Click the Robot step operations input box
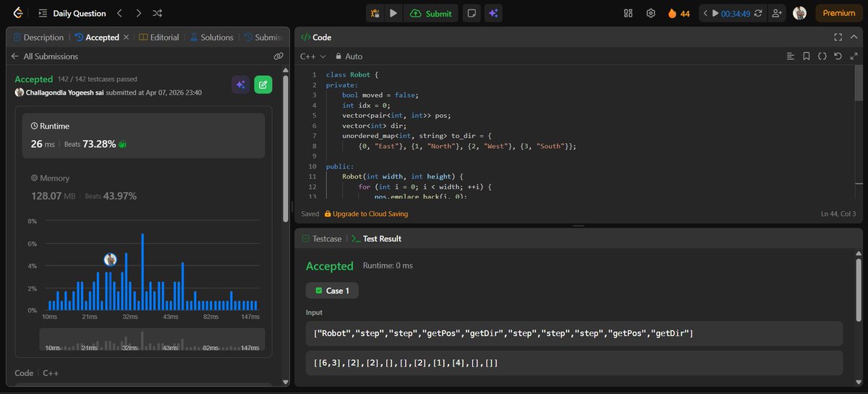This screenshot has width=868, height=394. (574, 333)
